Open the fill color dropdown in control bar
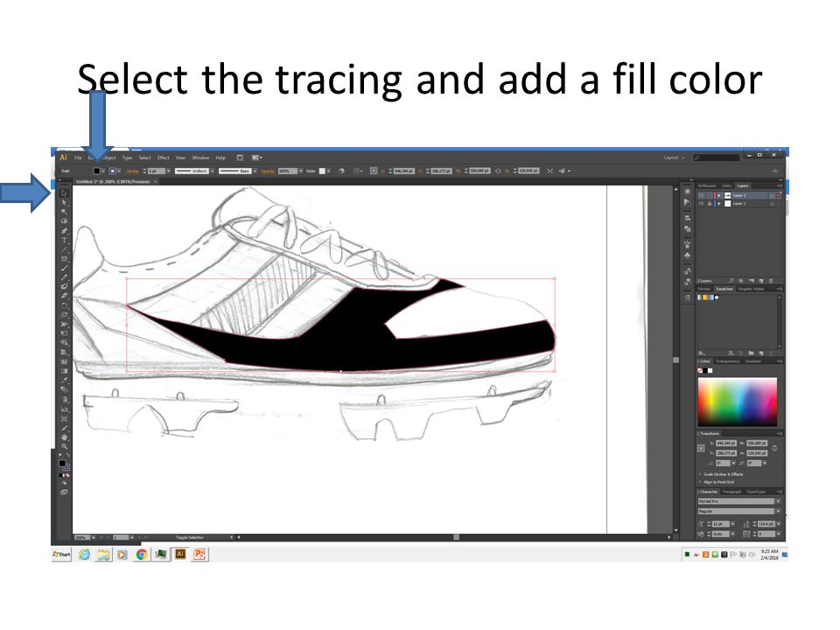The width and height of the screenshot is (840, 630). pyautogui.click(x=102, y=171)
